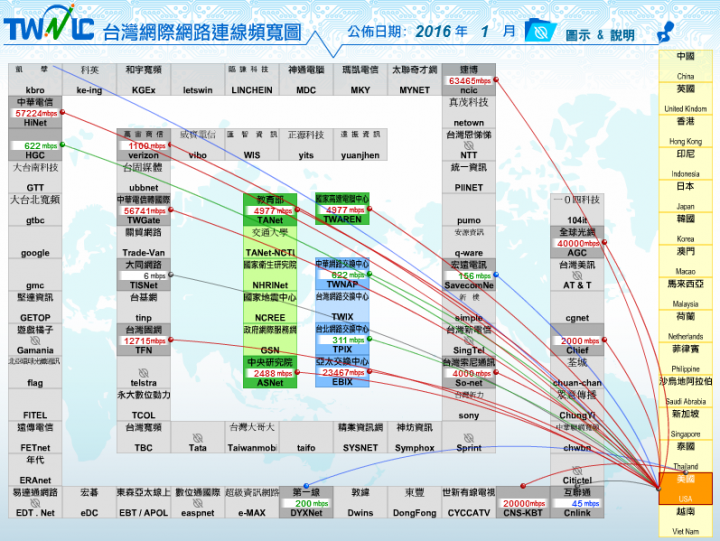Click the HGC 622 mbps cell
The width and height of the screenshot is (720, 541).
point(35,145)
